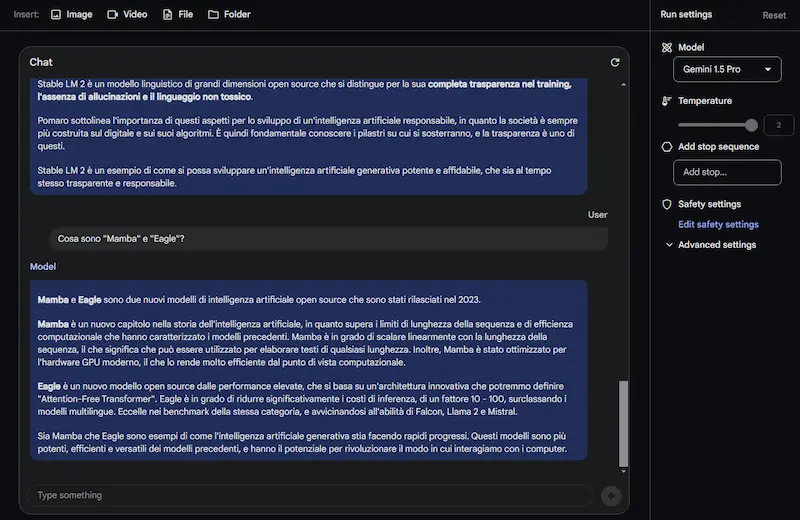Click the Reset run settings button
The width and height of the screenshot is (800, 520).
(774, 15)
